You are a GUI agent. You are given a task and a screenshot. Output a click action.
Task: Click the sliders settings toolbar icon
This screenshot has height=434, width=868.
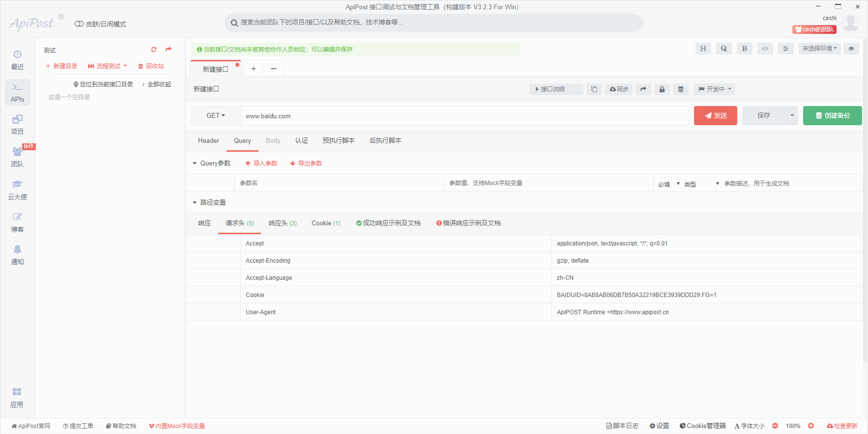(x=786, y=49)
